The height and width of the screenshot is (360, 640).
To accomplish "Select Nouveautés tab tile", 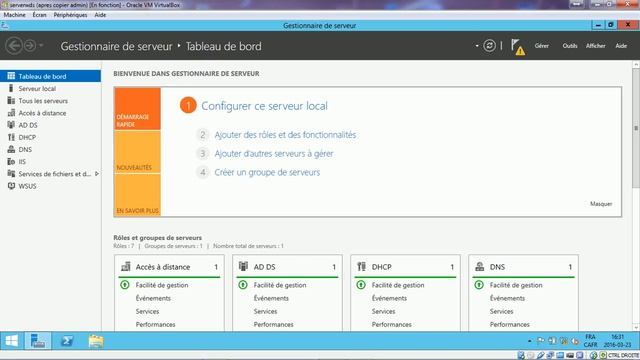I will pos(138,152).
